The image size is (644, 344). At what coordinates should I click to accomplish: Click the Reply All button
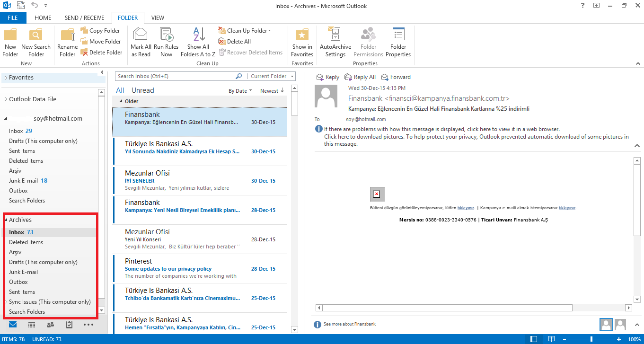click(360, 77)
